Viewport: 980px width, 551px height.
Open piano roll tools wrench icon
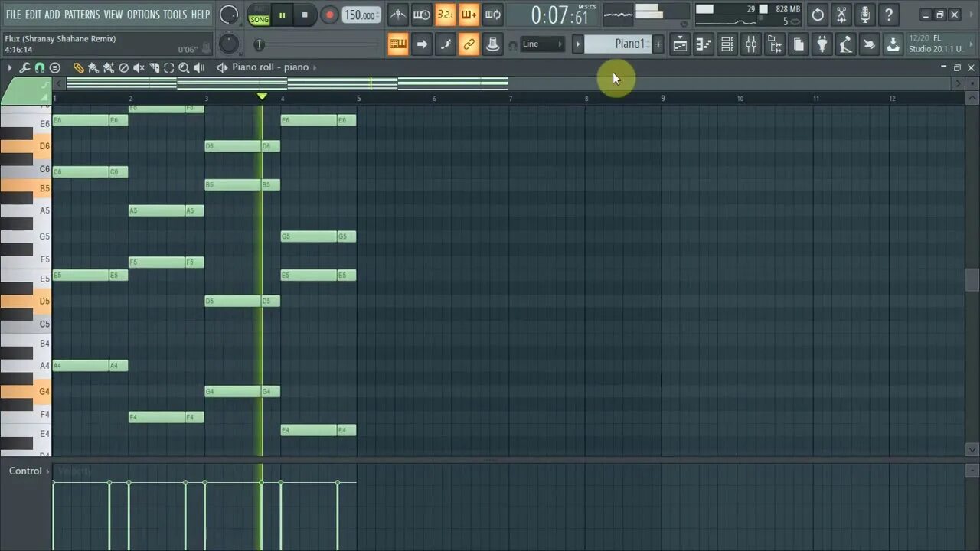pos(24,68)
